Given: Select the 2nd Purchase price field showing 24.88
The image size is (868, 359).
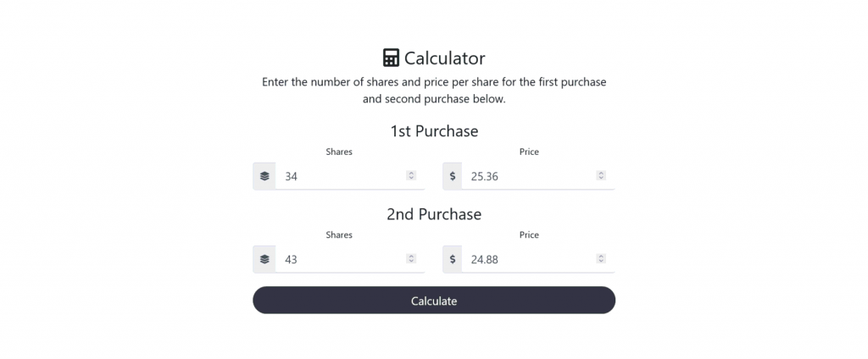Looking at the screenshot, I should [x=527, y=259].
